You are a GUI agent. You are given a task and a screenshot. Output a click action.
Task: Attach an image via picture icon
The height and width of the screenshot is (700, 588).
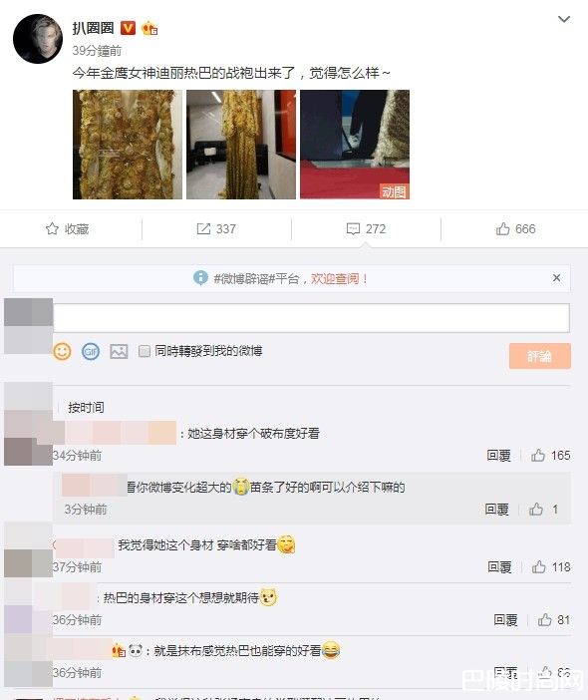[x=120, y=351]
